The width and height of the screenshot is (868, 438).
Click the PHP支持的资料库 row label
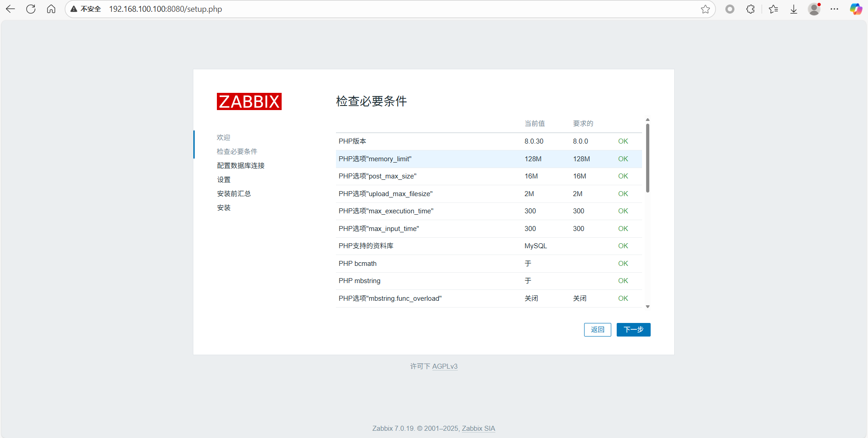(x=366, y=246)
